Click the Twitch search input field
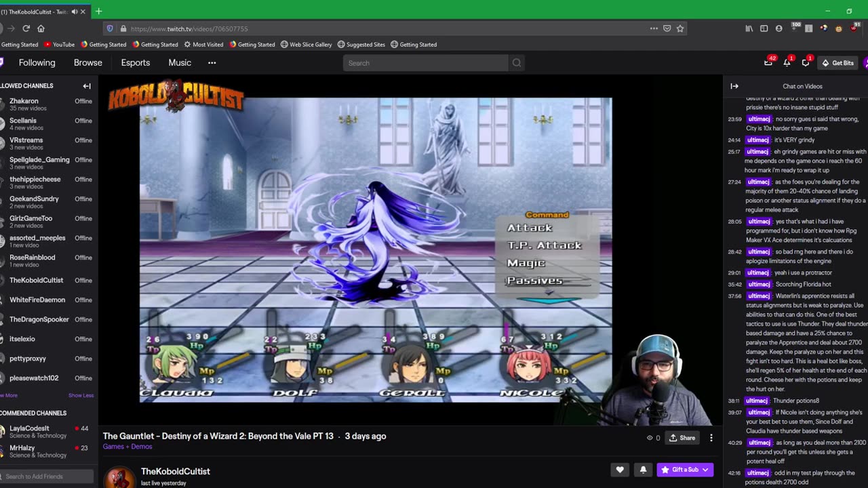 [x=426, y=63]
